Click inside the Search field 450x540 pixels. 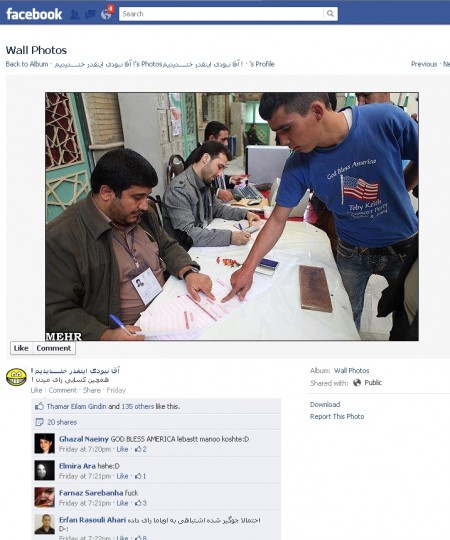click(x=221, y=14)
